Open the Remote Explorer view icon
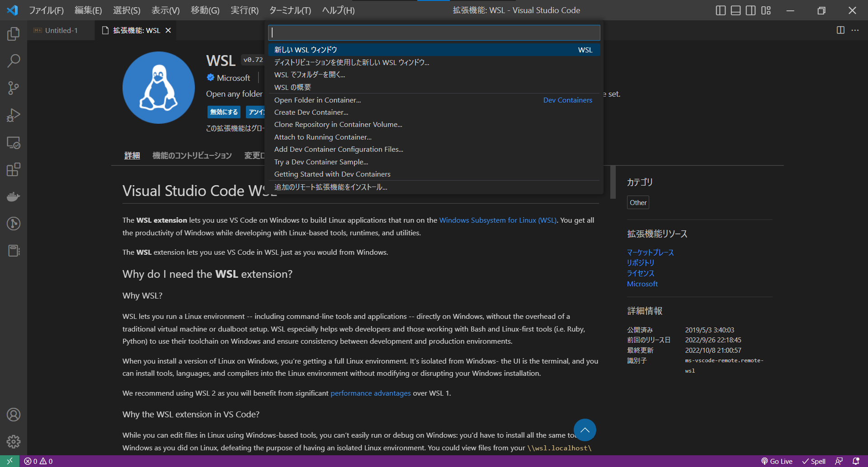This screenshot has width=868, height=467. 14,143
